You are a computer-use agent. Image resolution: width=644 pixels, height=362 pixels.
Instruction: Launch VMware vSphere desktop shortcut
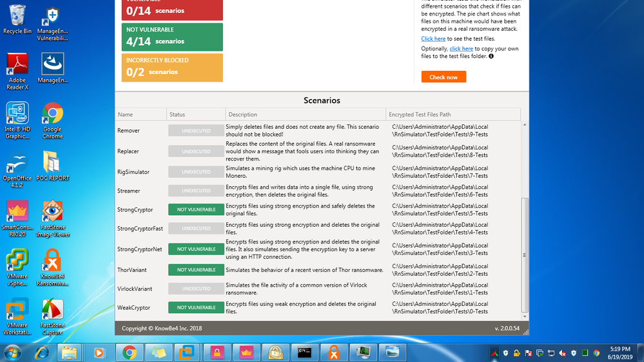click(x=17, y=267)
